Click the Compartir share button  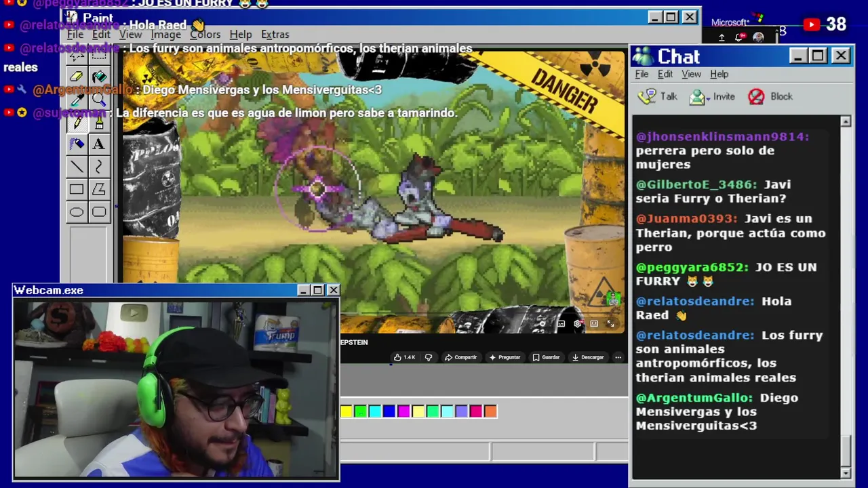coord(460,357)
